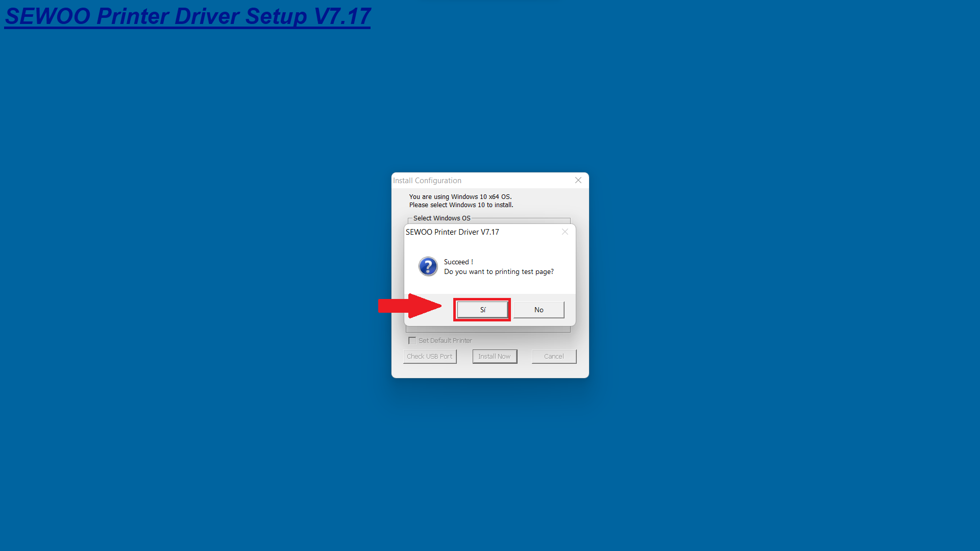Click the Install Now button
This screenshot has height=551, width=980.
point(495,356)
